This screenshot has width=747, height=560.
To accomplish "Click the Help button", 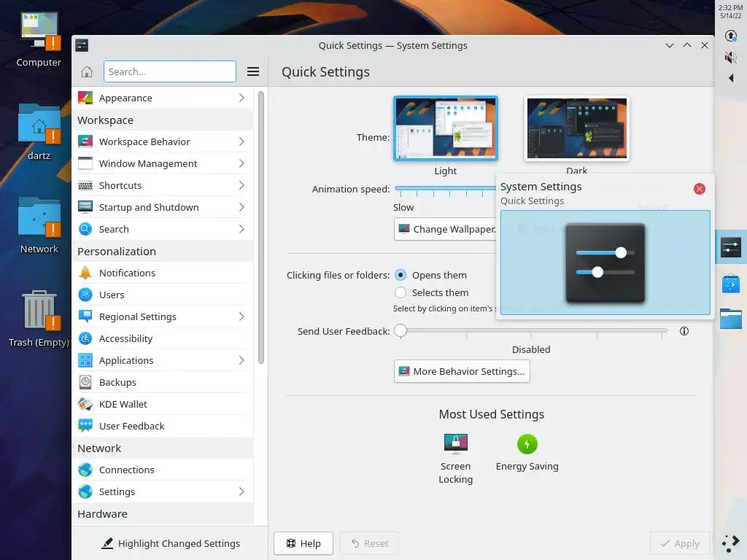I will (303, 543).
